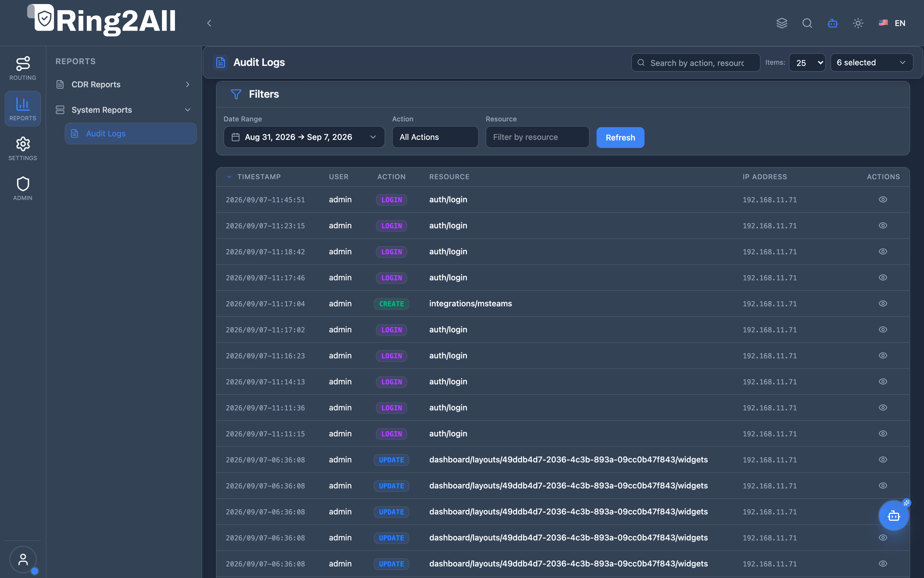This screenshot has width=924, height=578.
Task: Open the Routing section in sidebar
Action: tap(23, 68)
